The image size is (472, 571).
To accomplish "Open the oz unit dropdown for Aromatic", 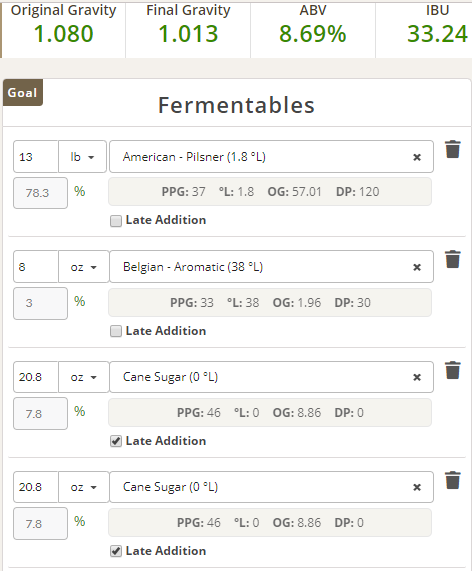I will (x=83, y=267).
